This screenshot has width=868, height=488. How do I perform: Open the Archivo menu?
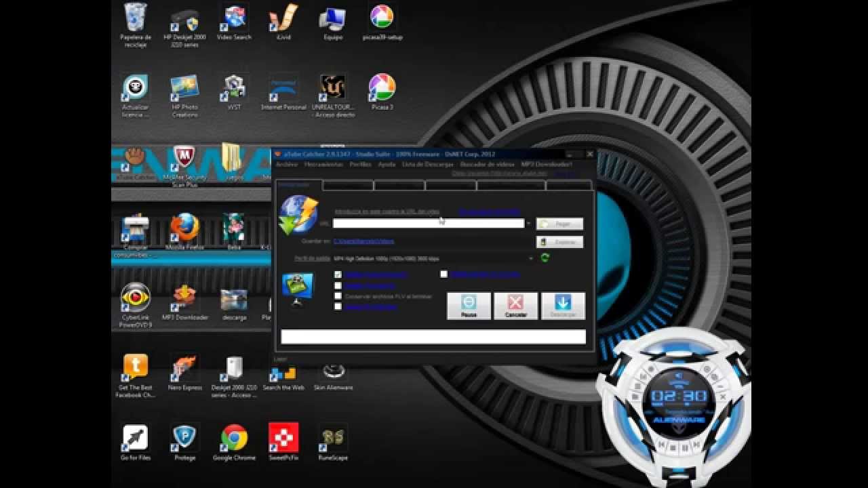(x=287, y=164)
